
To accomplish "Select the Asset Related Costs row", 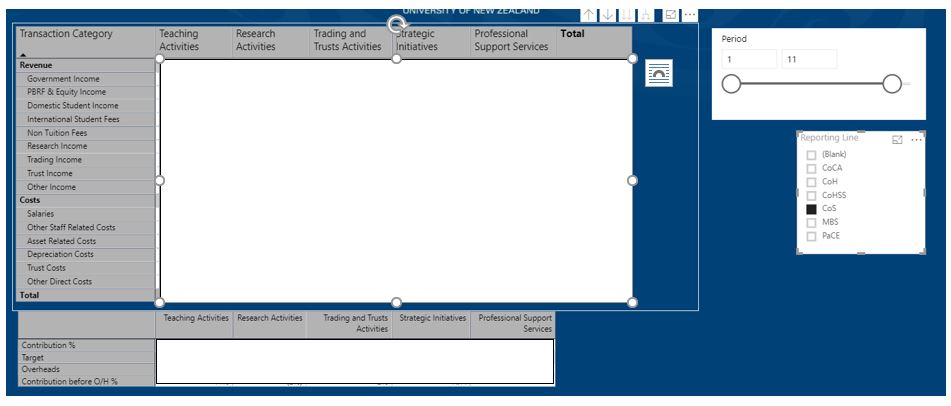I will [86, 241].
